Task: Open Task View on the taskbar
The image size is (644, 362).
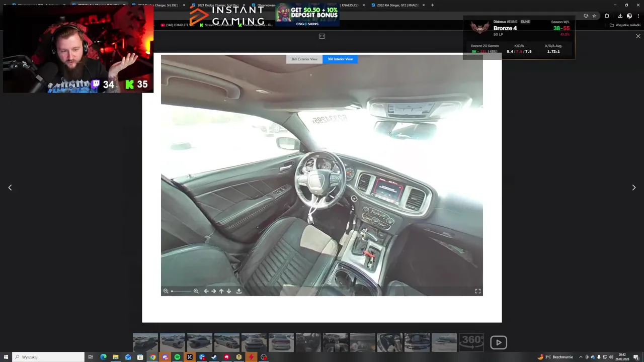Action: (x=91, y=357)
